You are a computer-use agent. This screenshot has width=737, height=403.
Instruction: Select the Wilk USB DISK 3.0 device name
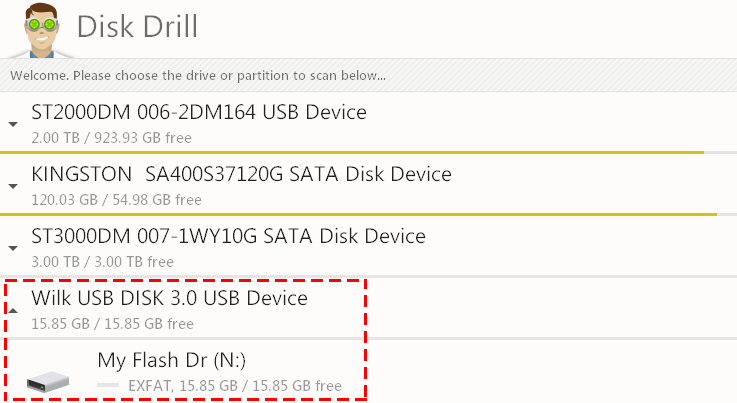[170, 298]
